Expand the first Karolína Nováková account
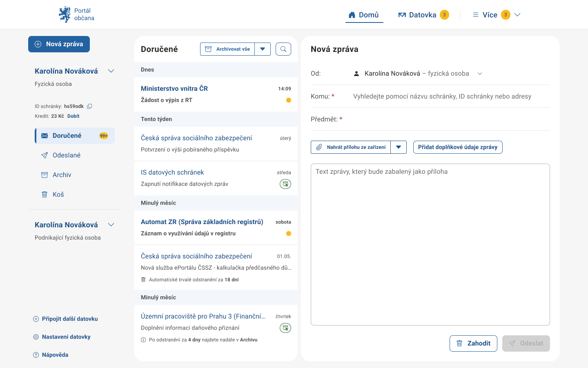Screen dimensions: 588x368 coord(111,71)
